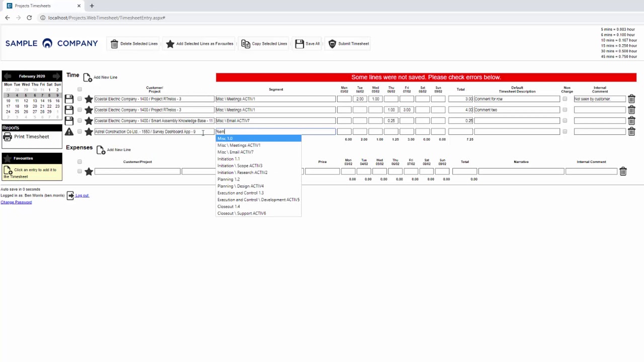The width and height of the screenshot is (644, 362).
Task: Toggle the select-all checkbox in Expenses header
Action: click(x=79, y=162)
